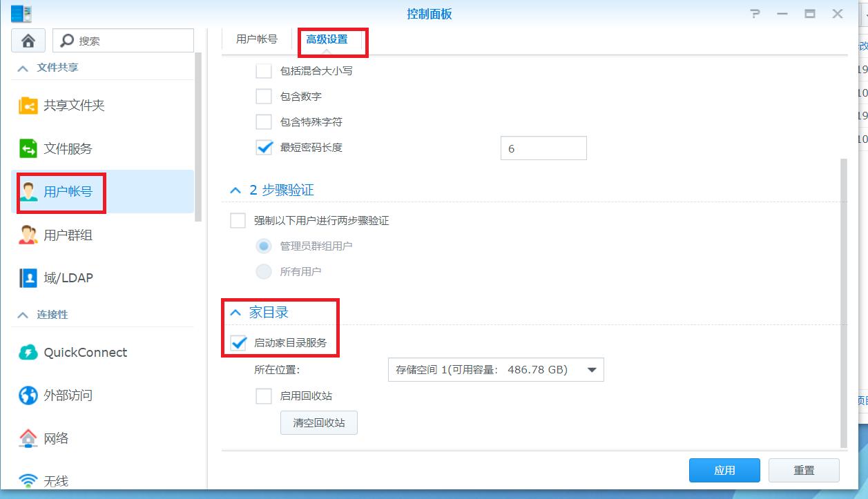Viewport: 868px width, 499px height.
Task: Collapse the 2 步骤验证 section
Action: point(235,190)
